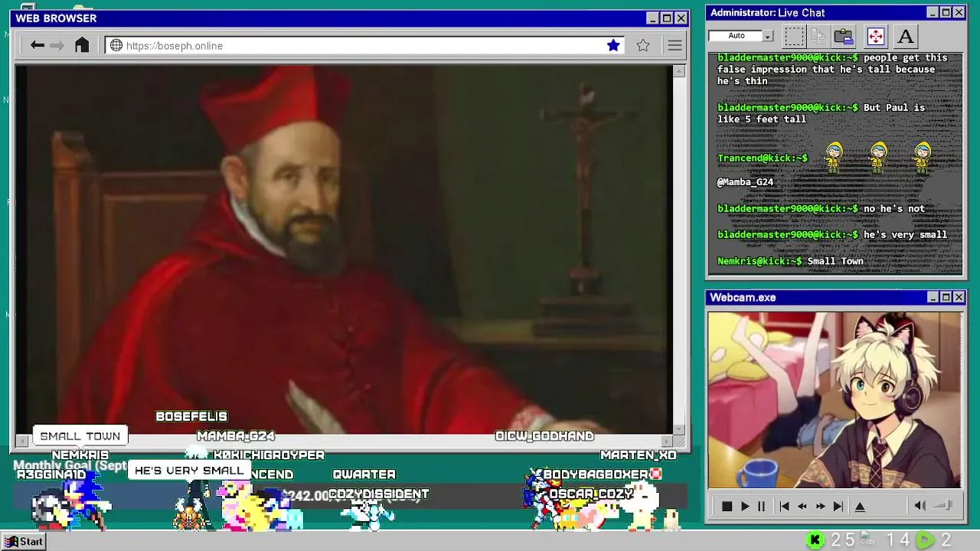Pause the Webcam.exe playback
The image size is (980, 551).
(x=762, y=506)
